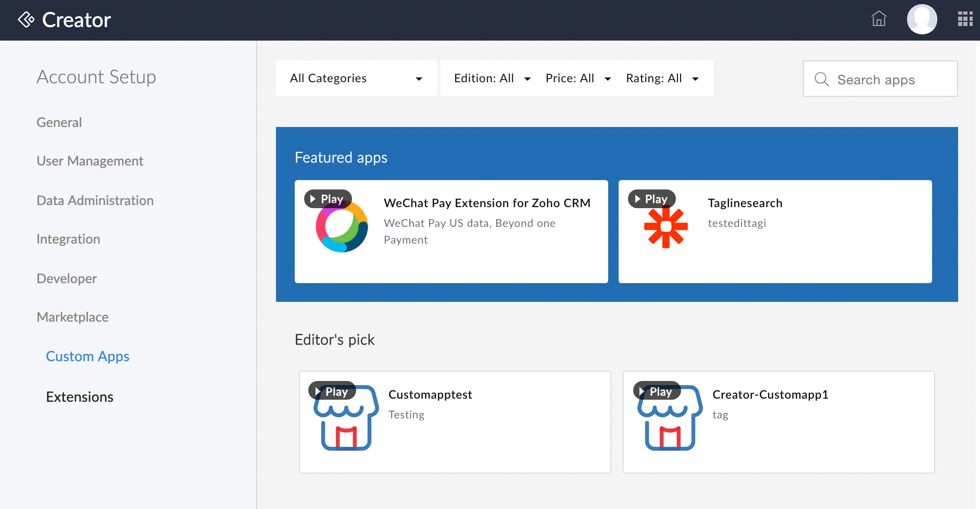Open the apps grid launcher icon
Viewport: 980px width, 509px height.
(x=965, y=19)
